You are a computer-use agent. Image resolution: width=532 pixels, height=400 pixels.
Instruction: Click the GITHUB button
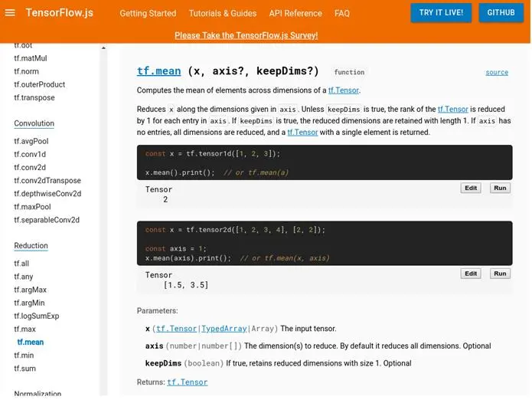(501, 13)
